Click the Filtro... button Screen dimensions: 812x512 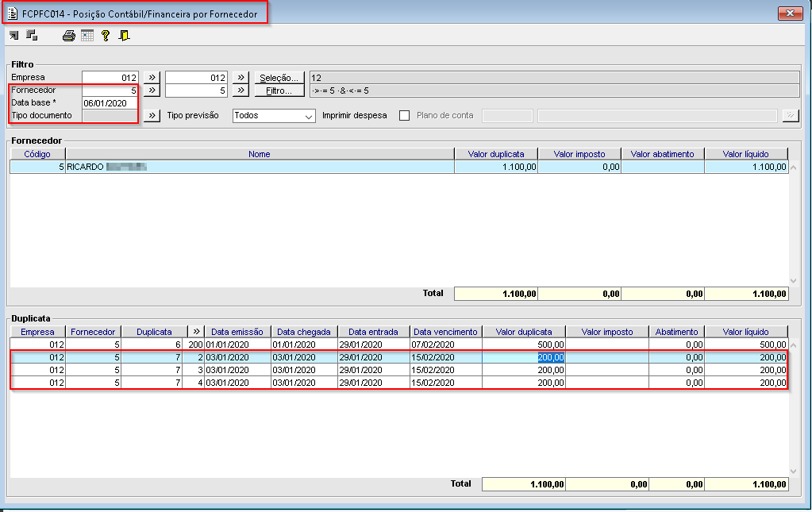click(279, 90)
